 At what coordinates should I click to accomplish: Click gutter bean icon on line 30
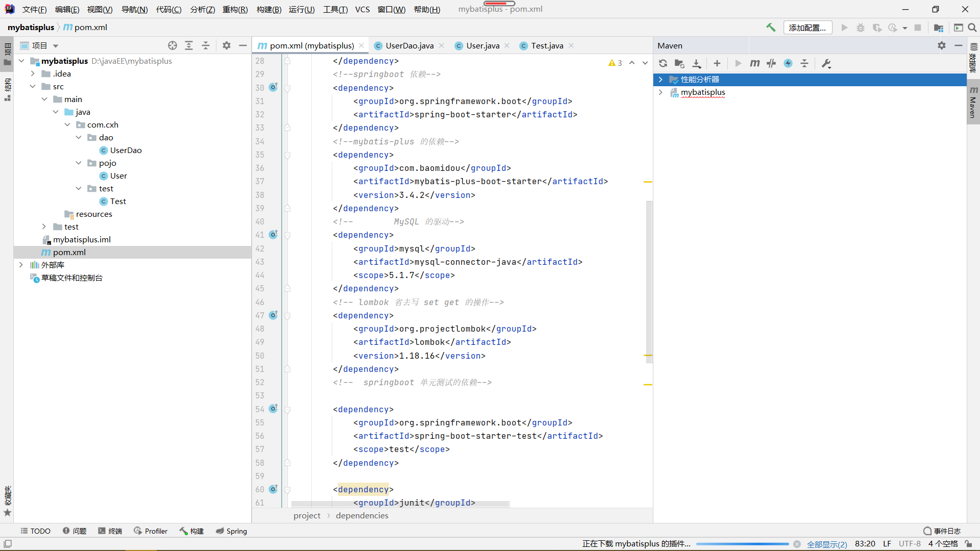click(x=274, y=87)
